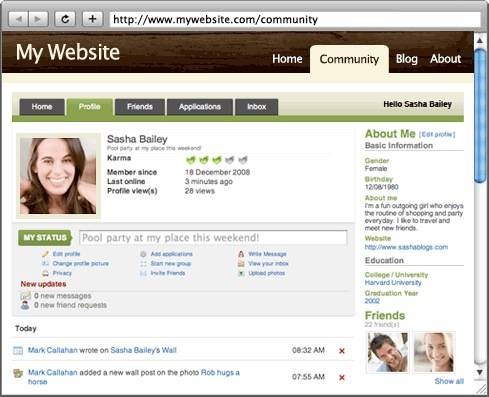Click the Harvard University link
489x397 pixels.
393,283
